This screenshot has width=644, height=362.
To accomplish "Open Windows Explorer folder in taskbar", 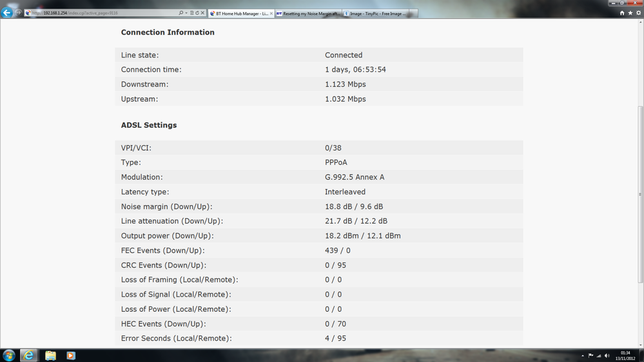I will [50, 356].
